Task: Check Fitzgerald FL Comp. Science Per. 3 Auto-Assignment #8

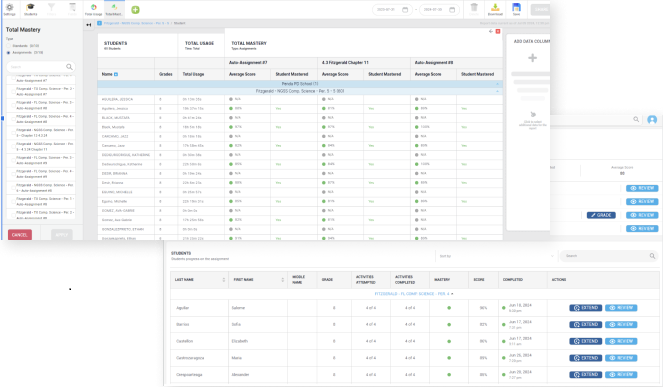Action: [13, 105]
